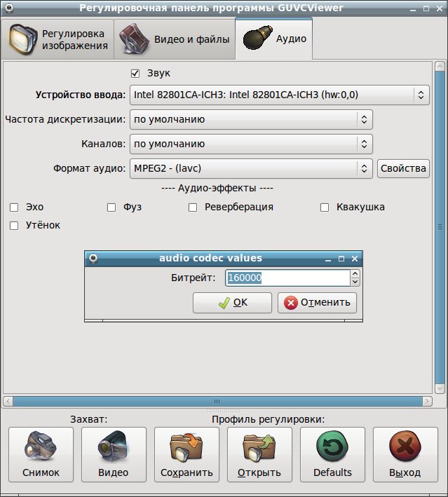Open the Частота дискретизации dropdown
448x497 pixels.
(251, 119)
